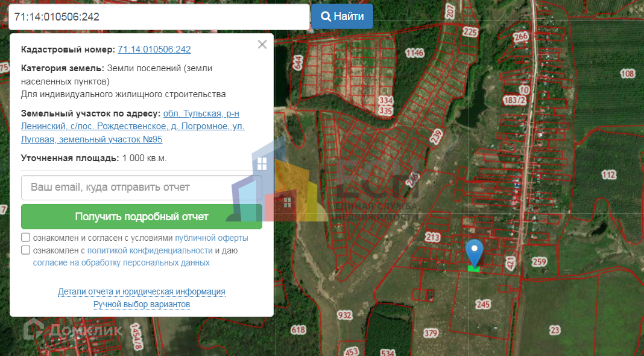This screenshot has width=644, height=356.
Task: Select parcel labeled 112 on map
Action: coord(608,175)
